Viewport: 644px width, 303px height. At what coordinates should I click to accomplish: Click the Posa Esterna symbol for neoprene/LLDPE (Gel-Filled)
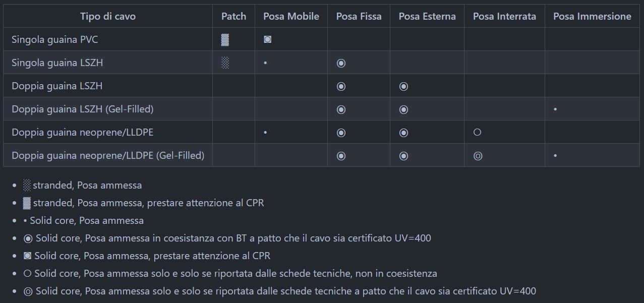coord(403,156)
